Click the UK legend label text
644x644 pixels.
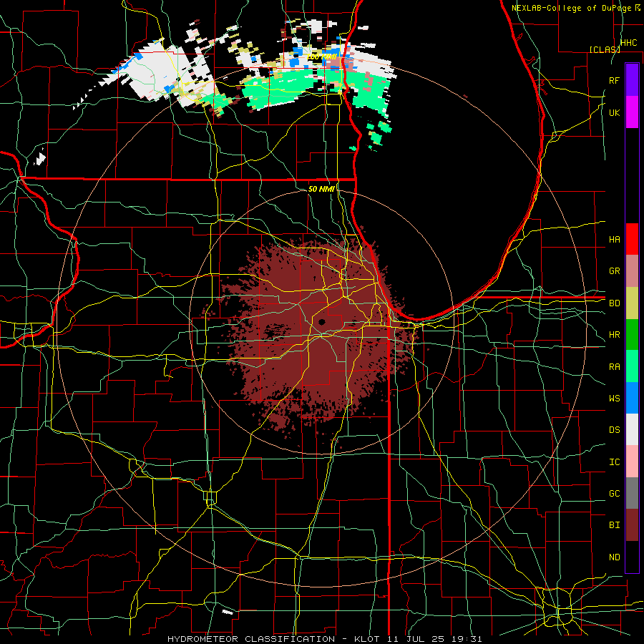(x=614, y=112)
